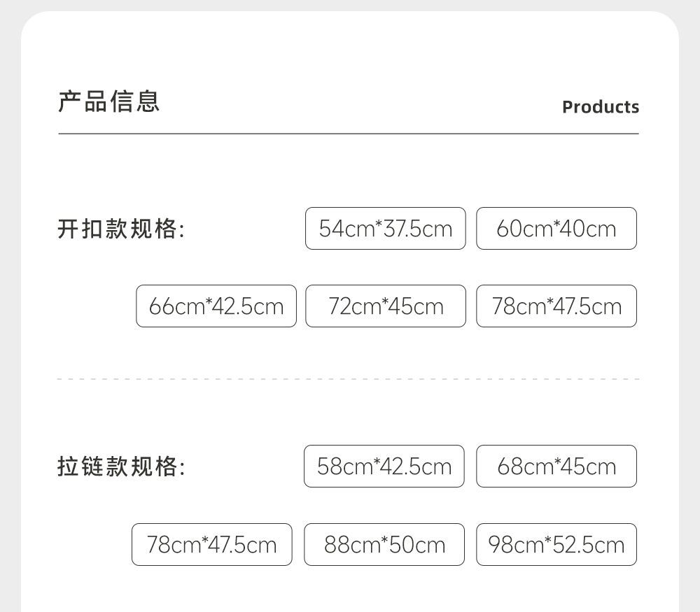Choose the 60cm*40cm size option
The height and width of the screenshot is (612, 700).
556,229
